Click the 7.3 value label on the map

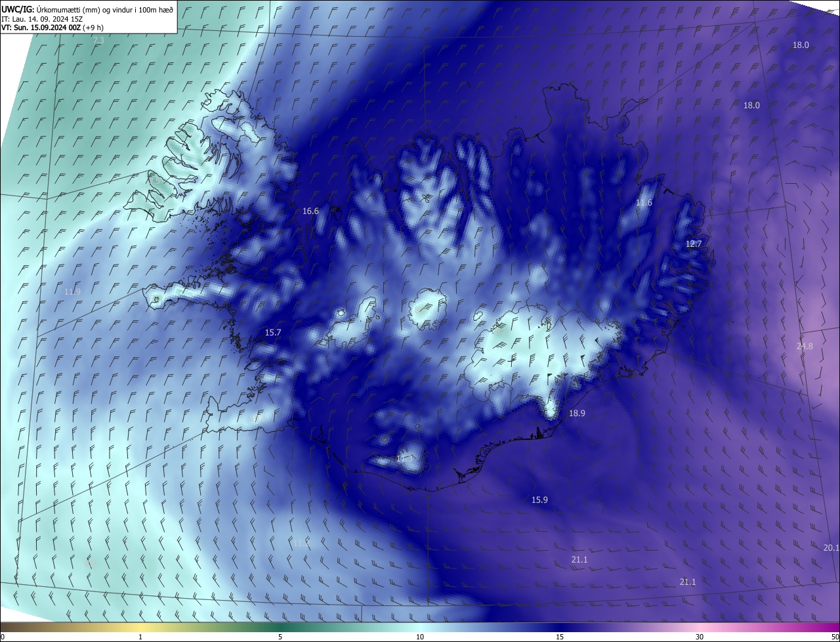point(98,41)
